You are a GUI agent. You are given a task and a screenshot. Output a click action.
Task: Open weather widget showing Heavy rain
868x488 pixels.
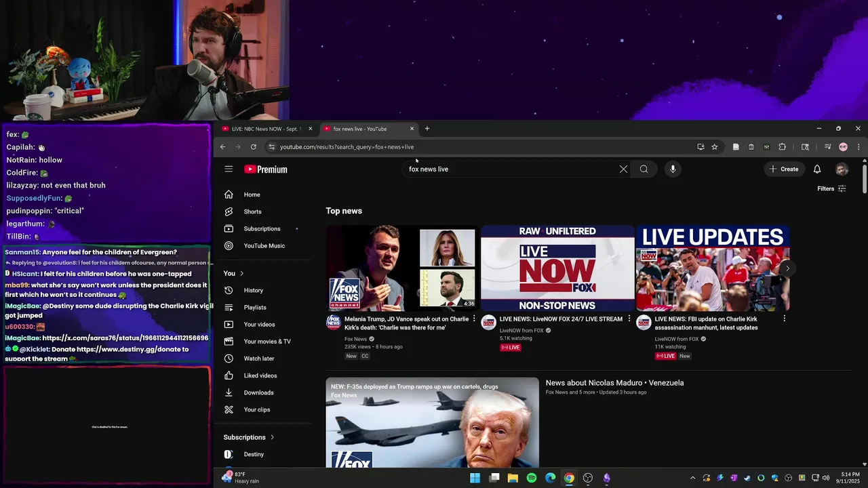click(240, 478)
